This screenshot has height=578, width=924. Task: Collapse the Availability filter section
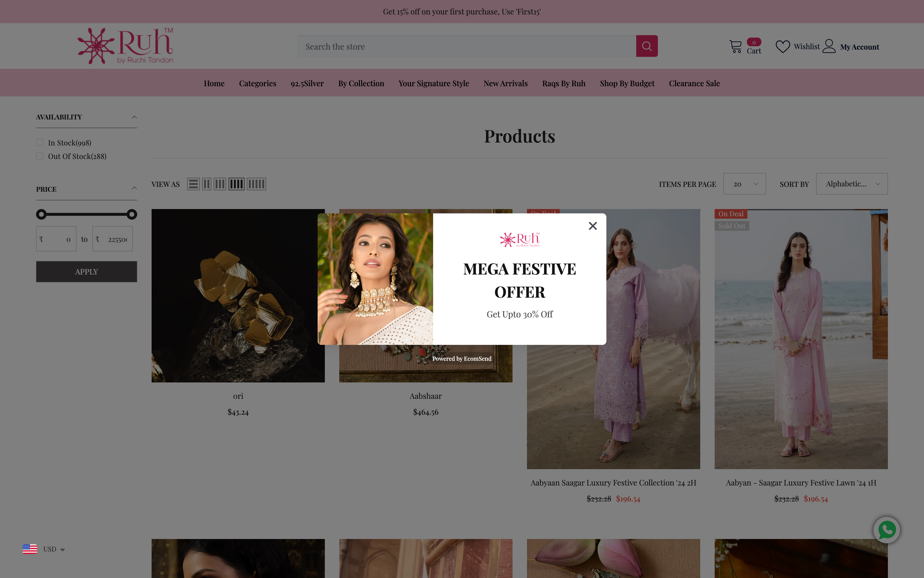[134, 117]
